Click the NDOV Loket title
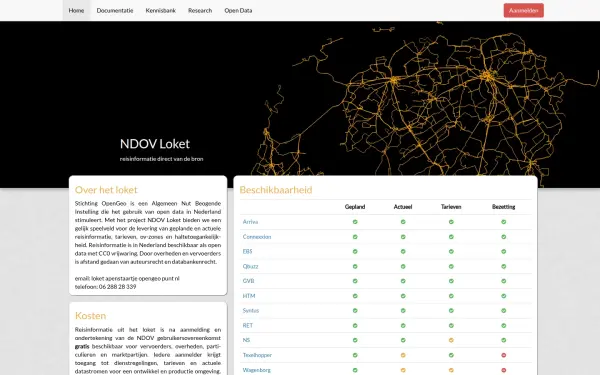The width and height of the screenshot is (600, 375). pyautogui.click(x=155, y=144)
